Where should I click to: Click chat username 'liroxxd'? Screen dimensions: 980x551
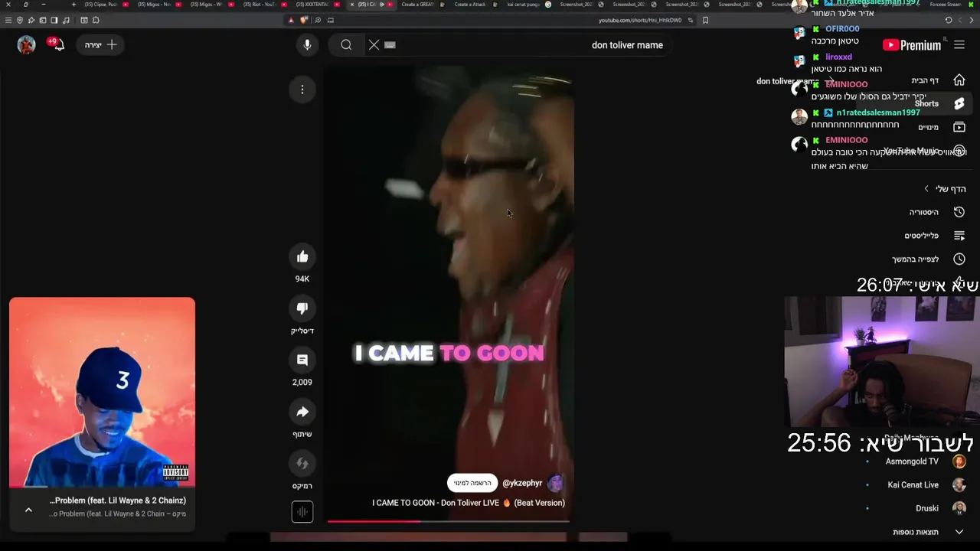tap(839, 57)
